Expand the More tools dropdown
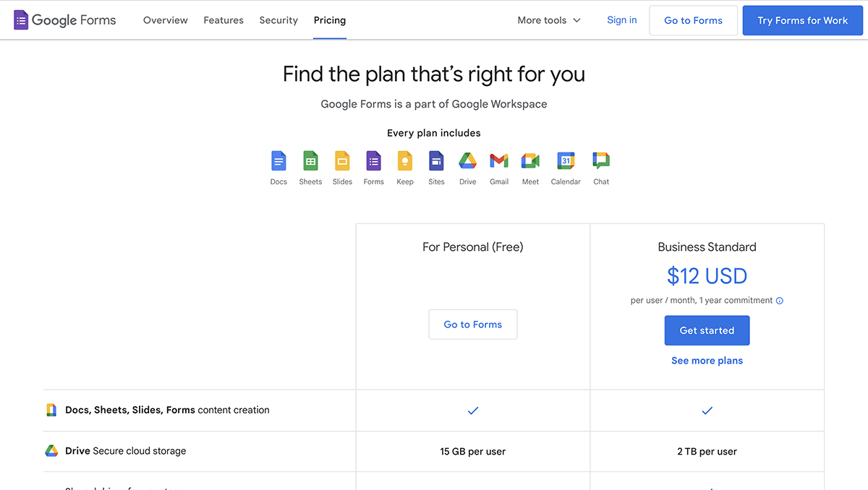868x490 pixels. pyautogui.click(x=549, y=20)
